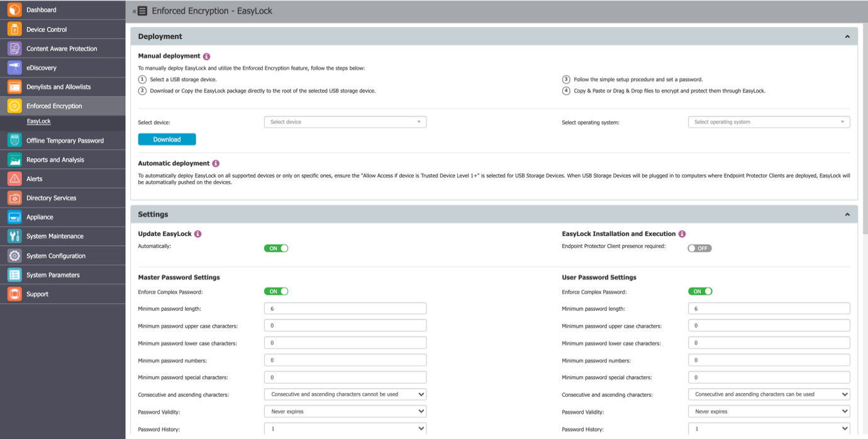This screenshot has height=439, width=868.
Task: Click the Support lifebuoy icon
Action: 14,294
